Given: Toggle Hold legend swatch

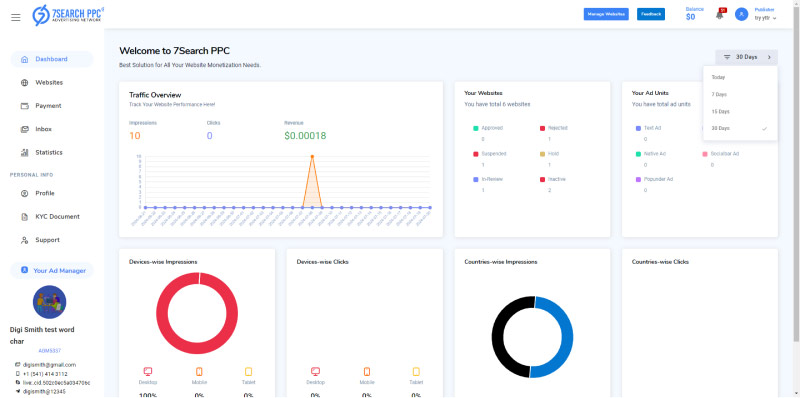Looking at the screenshot, I should (x=542, y=154).
